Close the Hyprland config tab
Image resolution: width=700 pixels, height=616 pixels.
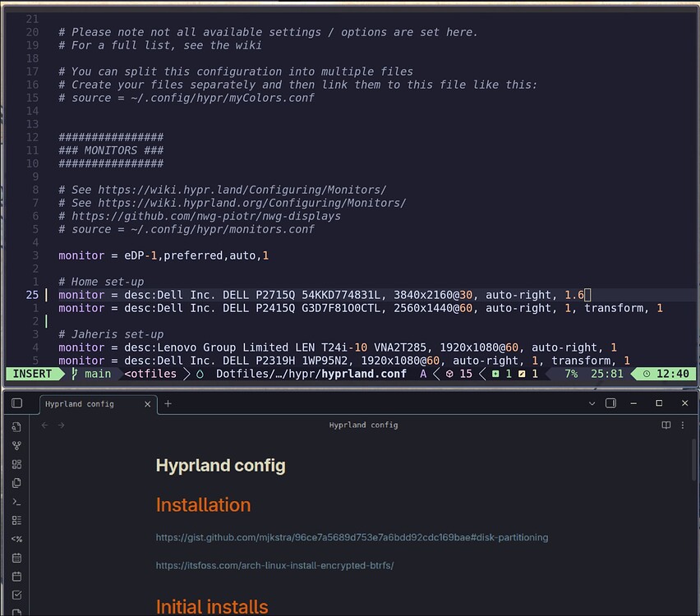[x=147, y=404]
